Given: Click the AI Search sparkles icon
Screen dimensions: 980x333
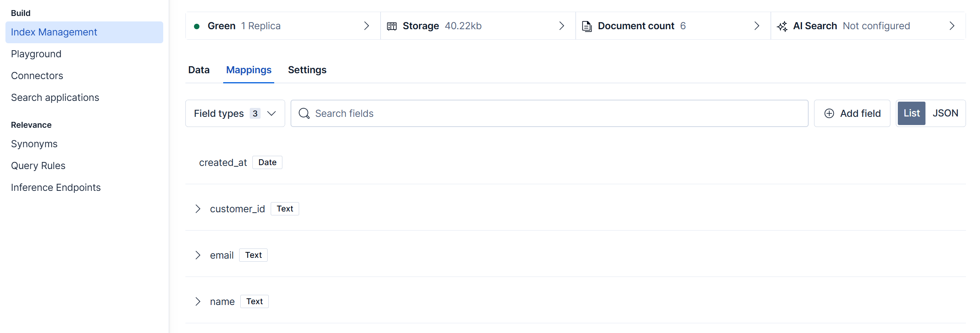Looking at the screenshot, I should tap(782, 26).
